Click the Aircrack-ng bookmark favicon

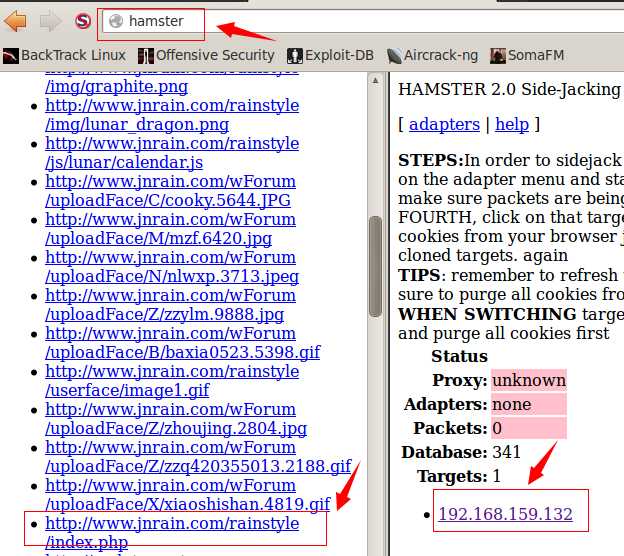click(394, 56)
